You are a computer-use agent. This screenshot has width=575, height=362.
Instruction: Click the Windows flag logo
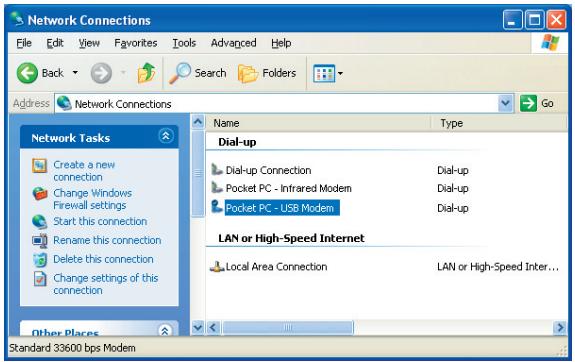point(550,43)
